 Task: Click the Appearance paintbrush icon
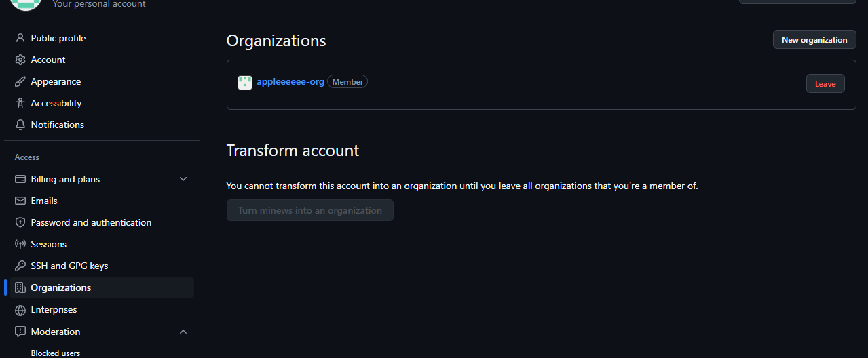point(20,81)
